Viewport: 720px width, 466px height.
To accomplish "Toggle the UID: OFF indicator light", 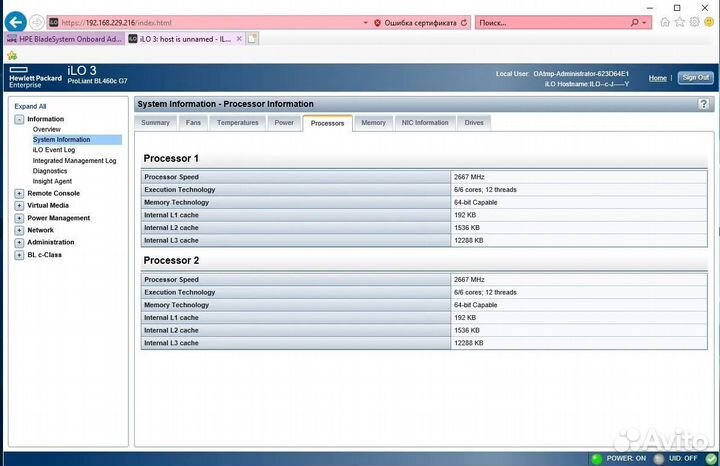I will click(x=656, y=459).
